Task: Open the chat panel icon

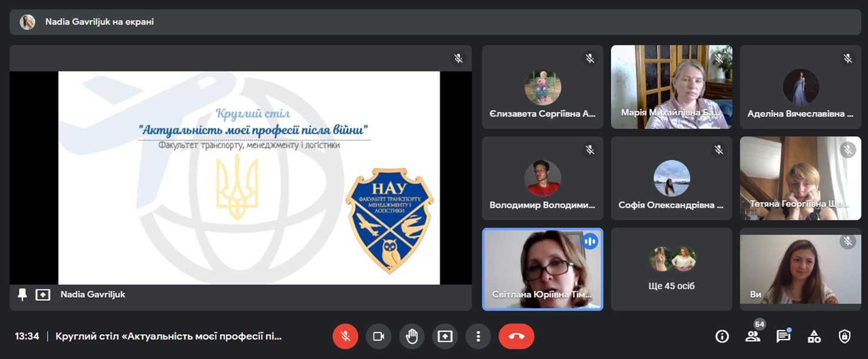Action: [783, 337]
